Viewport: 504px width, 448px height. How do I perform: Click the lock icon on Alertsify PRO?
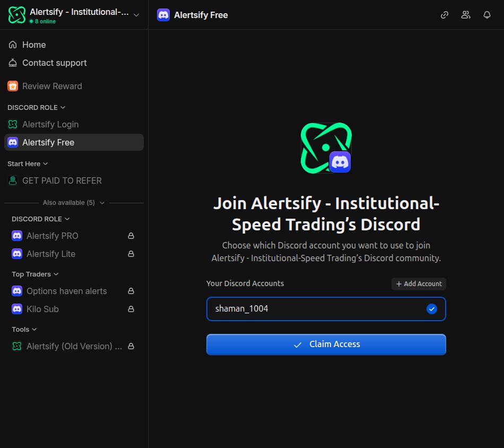point(131,236)
